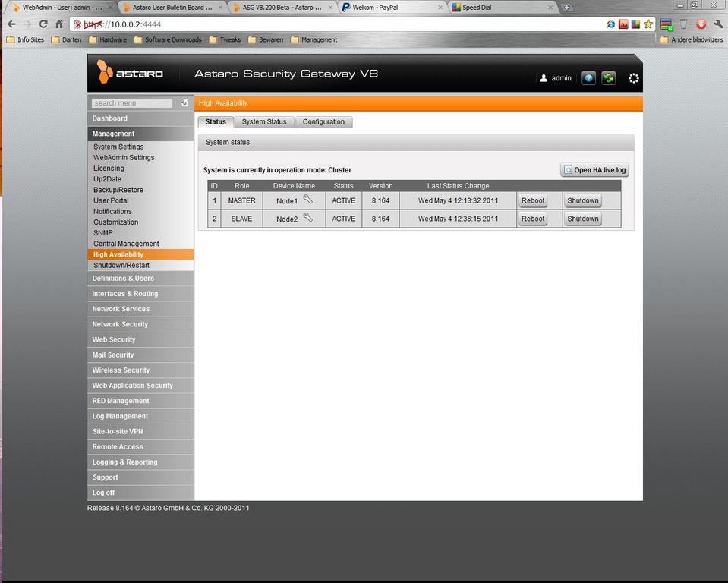Open the Software Downloads bookmarks folder
Image resolution: width=728 pixels, height=583 pixels.
(x=168, y=40)
